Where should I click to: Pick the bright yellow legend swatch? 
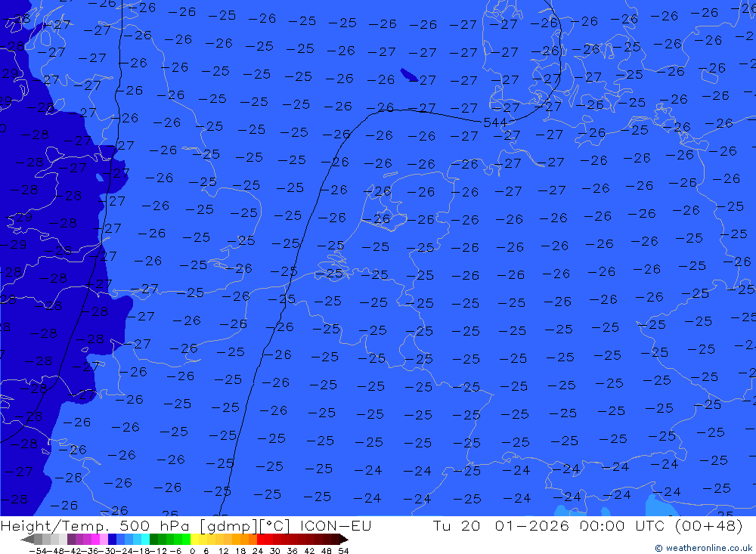[195, 540]
